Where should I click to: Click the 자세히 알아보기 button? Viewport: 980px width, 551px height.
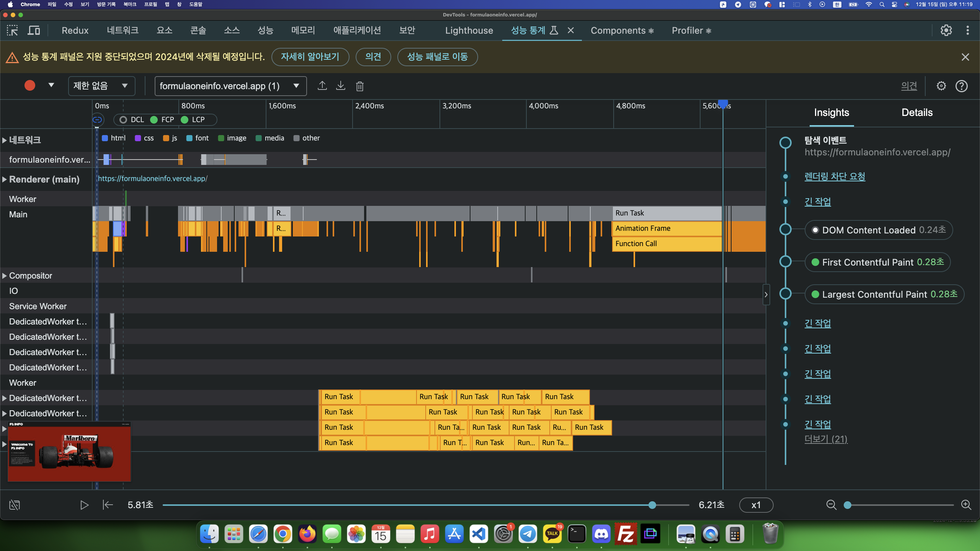[x=310, y=57]
